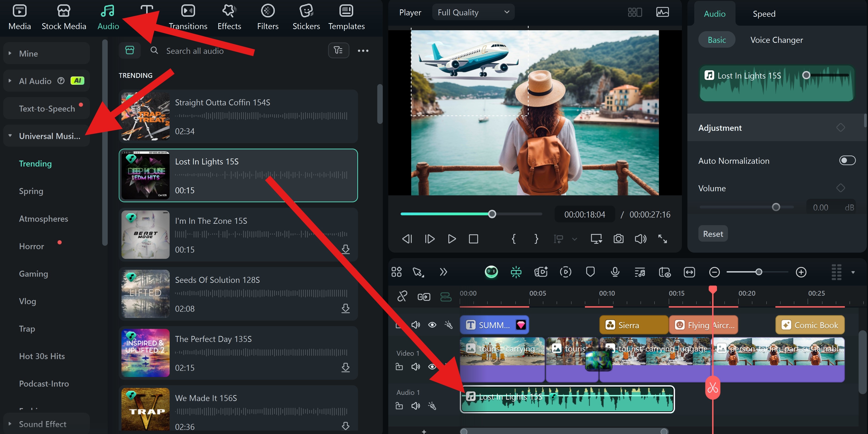Select the Voice Changer sub-tab

776,40
